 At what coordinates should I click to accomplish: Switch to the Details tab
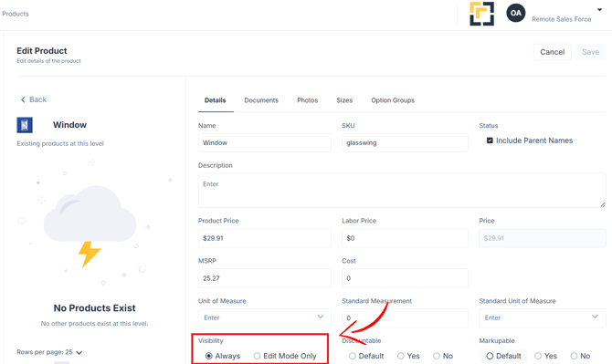point(215,100)
